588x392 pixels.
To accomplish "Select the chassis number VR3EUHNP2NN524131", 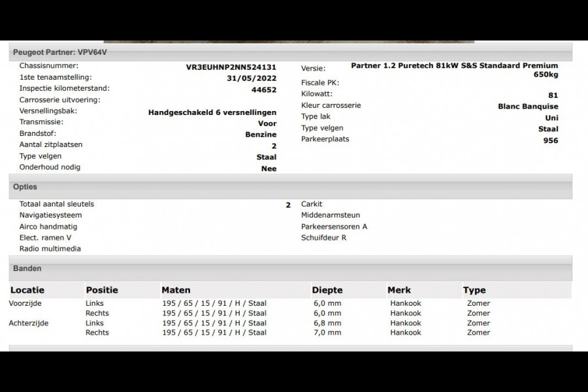I will click(230, 65).
